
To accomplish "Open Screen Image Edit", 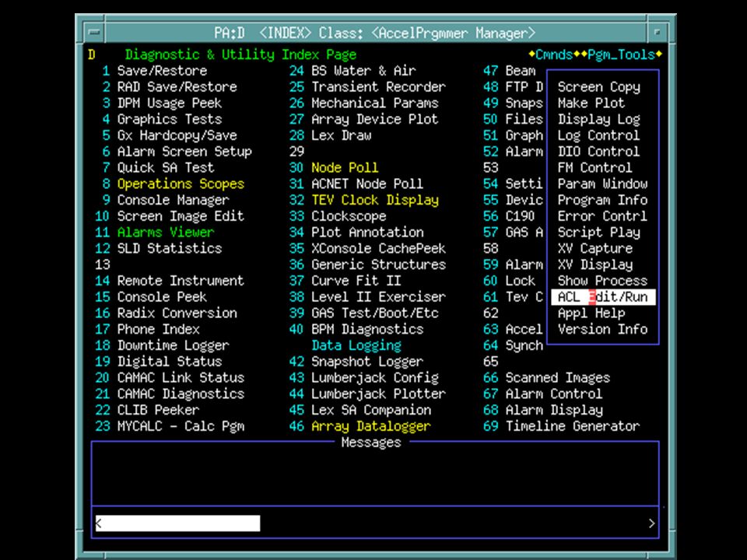I will coord(181,216).
